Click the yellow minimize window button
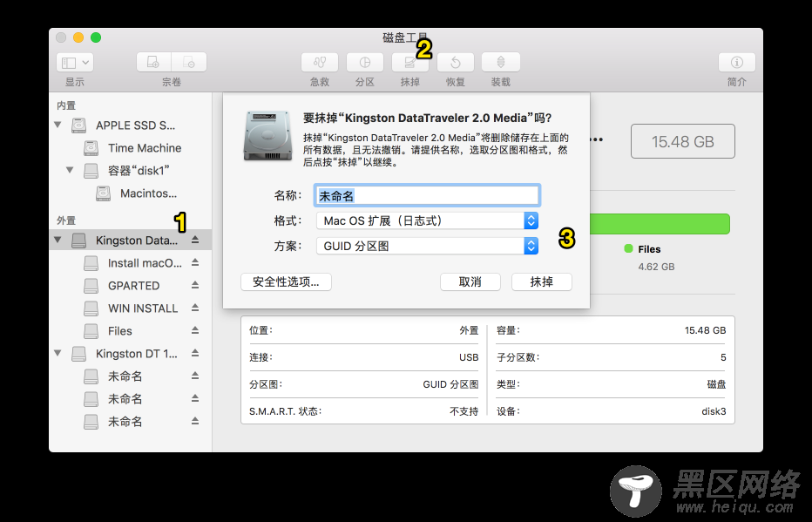The image size is (812, 522). coord(78,37)
